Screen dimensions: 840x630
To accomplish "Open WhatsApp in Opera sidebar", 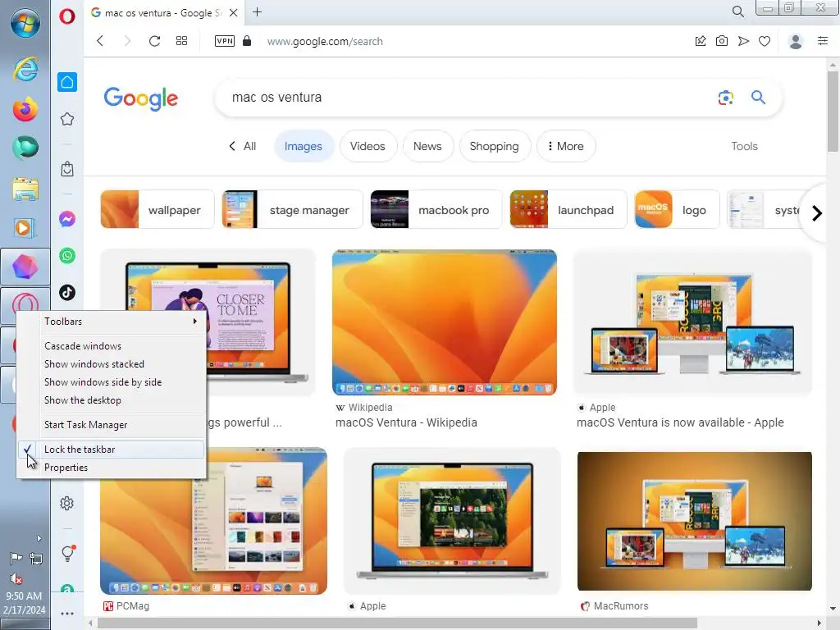I will tap(67, 256).
